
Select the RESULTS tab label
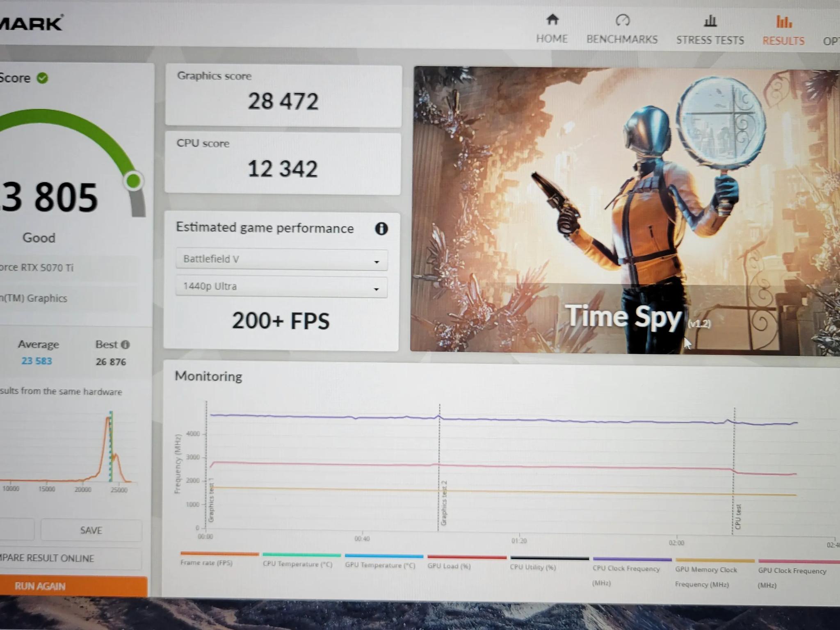[x=783, y=41]
